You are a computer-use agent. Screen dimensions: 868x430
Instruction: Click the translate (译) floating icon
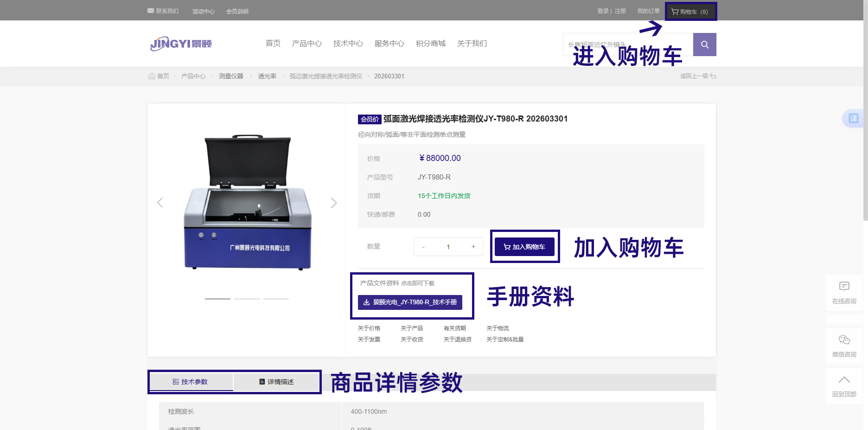853,118
